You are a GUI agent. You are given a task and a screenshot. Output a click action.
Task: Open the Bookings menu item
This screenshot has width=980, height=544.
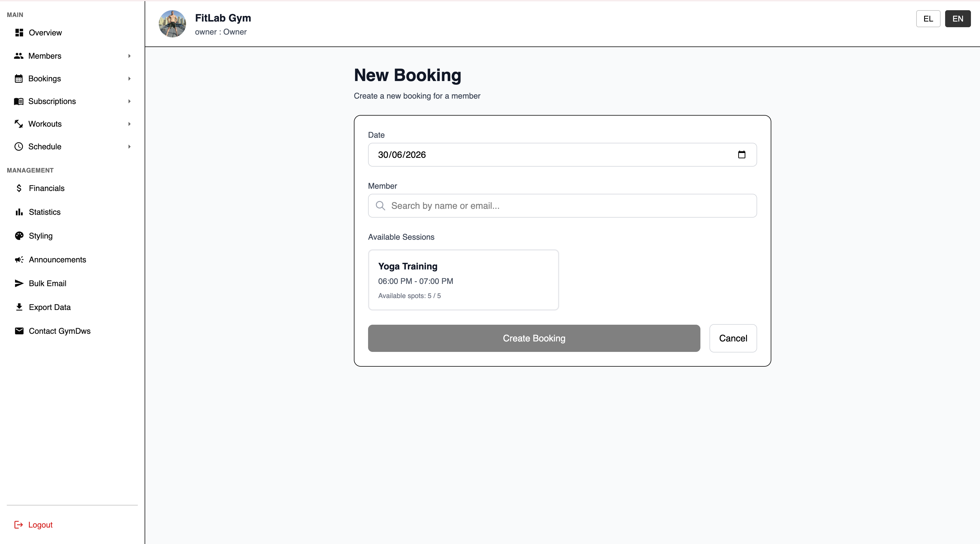coord(72,79)
